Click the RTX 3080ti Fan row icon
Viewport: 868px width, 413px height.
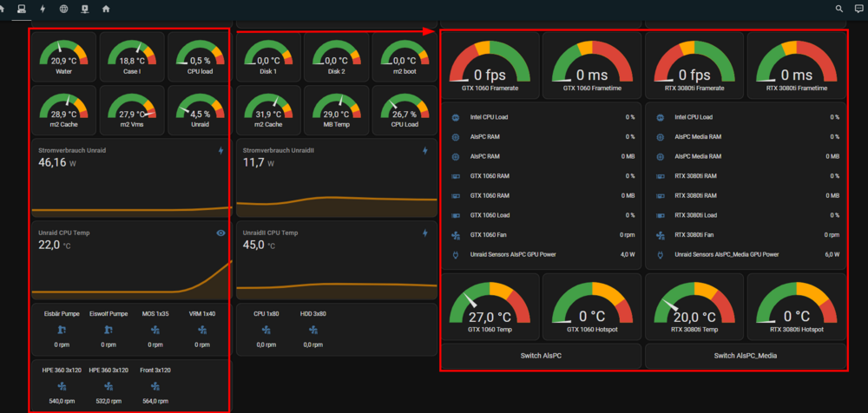pyautogui.click(x=660, y=235)
